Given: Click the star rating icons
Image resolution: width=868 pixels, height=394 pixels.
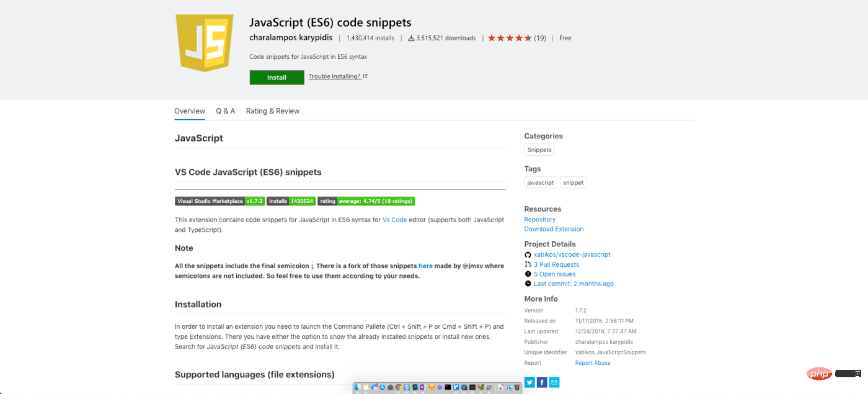Looking at the screenshot, I should (x=510, y=38).
